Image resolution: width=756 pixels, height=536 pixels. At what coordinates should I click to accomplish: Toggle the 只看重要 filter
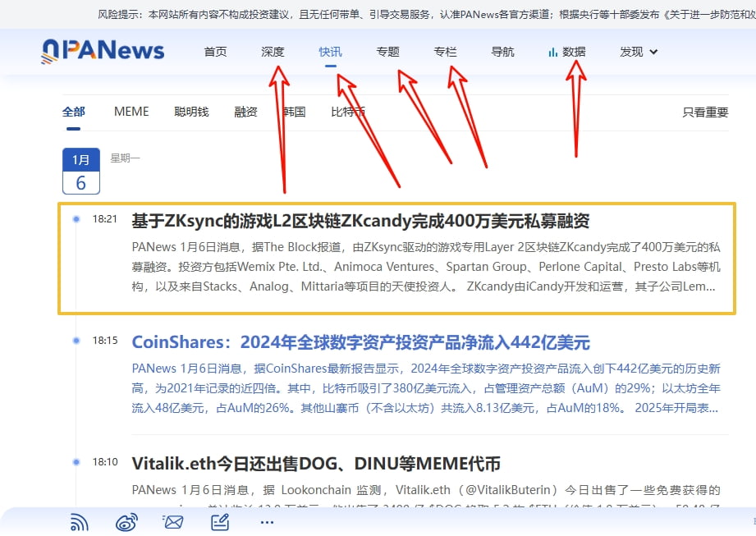705,112
